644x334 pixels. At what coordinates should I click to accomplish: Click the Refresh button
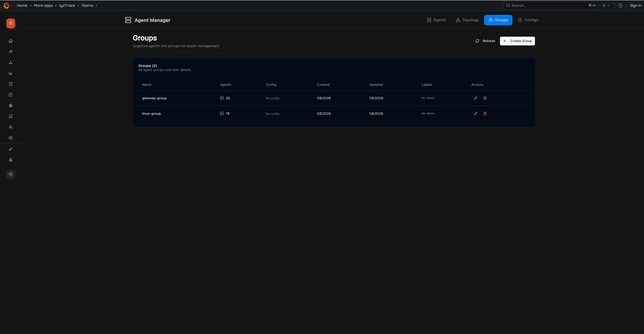coord(485,41)
